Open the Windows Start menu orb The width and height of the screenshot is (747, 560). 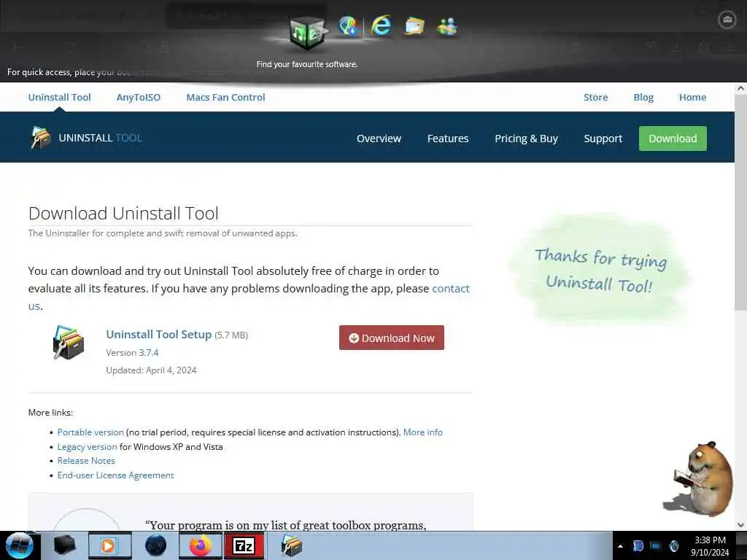(x=19, y=545)
